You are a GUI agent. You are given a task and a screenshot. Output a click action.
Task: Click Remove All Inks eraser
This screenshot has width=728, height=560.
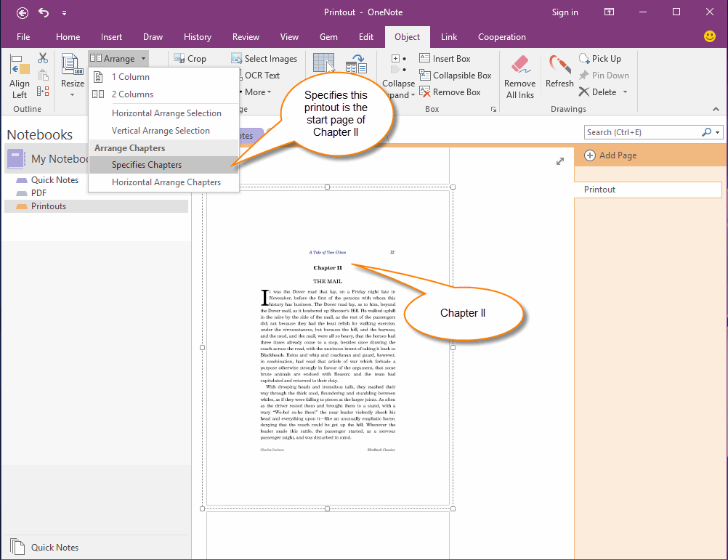pyautogui.click(x=520, y=77)
